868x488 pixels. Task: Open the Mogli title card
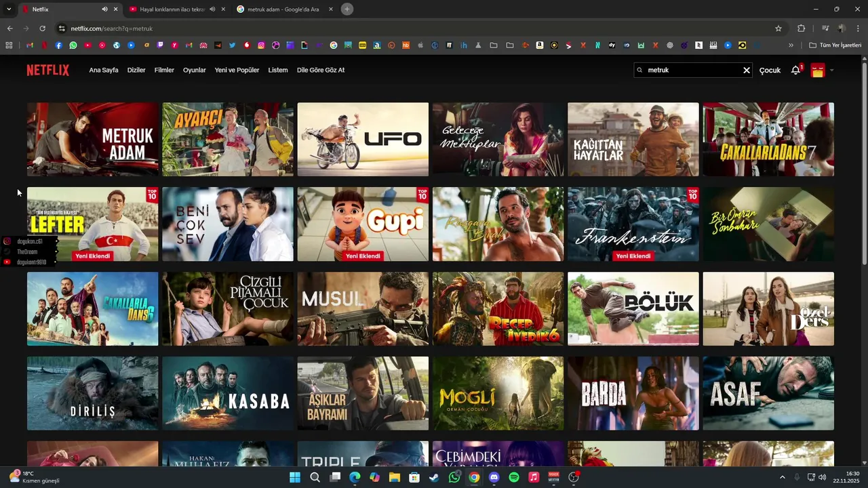point(498,394)
